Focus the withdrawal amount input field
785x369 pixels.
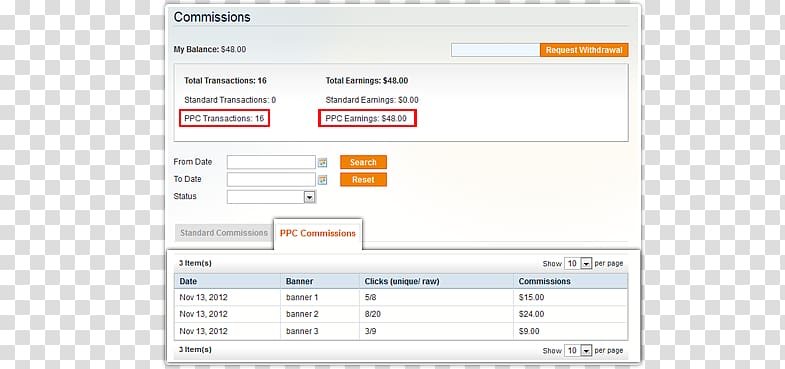496,50
